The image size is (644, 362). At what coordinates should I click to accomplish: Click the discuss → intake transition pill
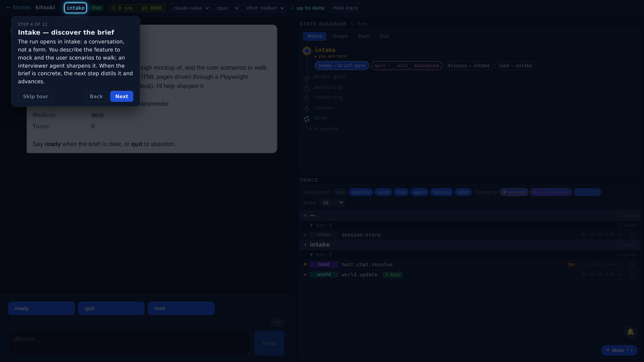click(469, 66)
